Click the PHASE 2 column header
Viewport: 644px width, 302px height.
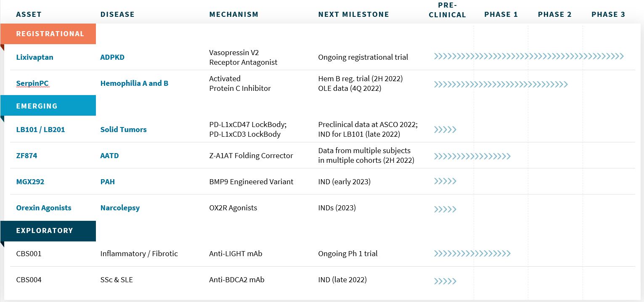[x=554, y=14]
